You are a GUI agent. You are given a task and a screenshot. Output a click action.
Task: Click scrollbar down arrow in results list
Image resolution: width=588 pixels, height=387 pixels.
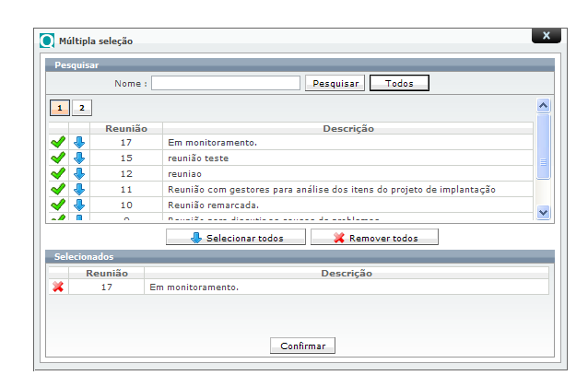pyautogui.click(x=544, y=212)
